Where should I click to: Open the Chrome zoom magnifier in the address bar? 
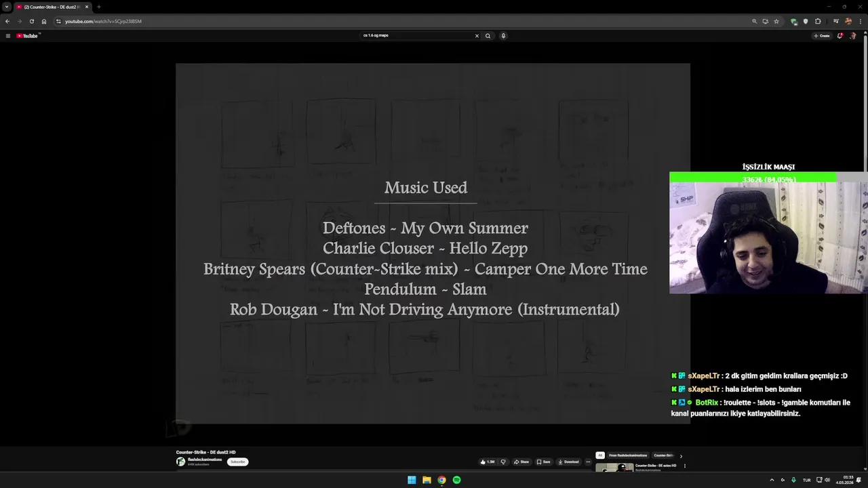(x=754, y=21)
